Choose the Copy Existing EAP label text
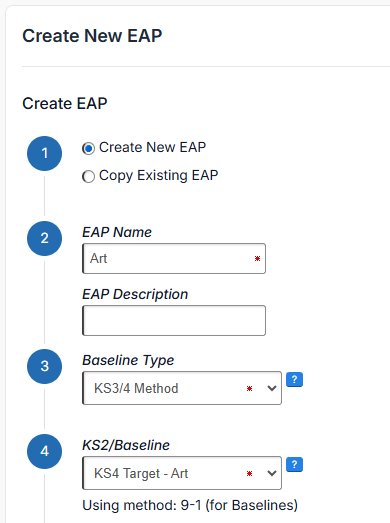The height and width of the screenshot is (523, 390). coord(158,175)
